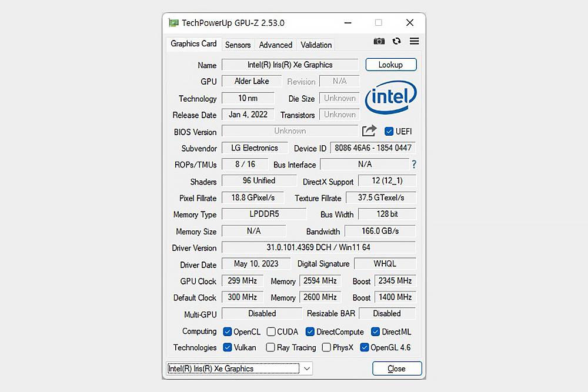Click the Texture Fillrate value 37.5 GTexel/s

[380, 197]
